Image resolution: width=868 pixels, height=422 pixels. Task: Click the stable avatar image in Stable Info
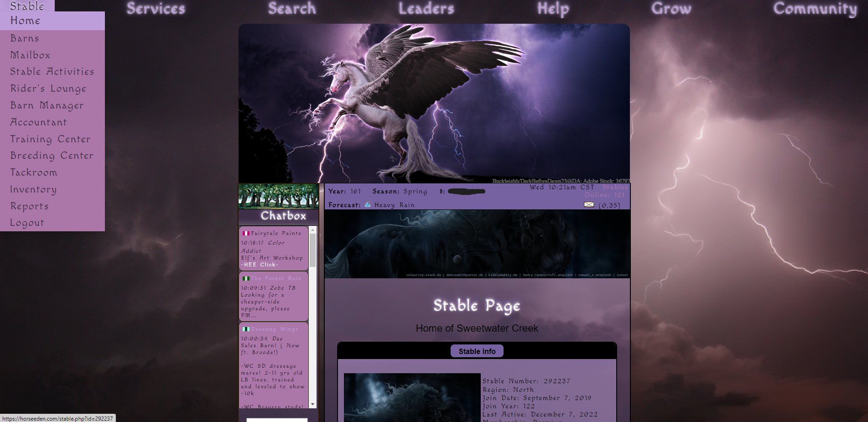coord(412,397)
